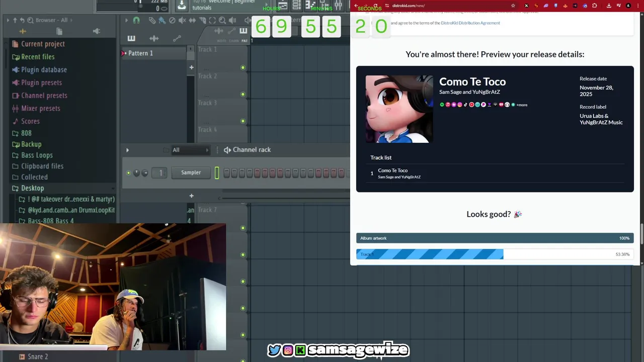The image size is (644, 362).
Task: Show piano patterns view in the picker panel
Action: 131,38
